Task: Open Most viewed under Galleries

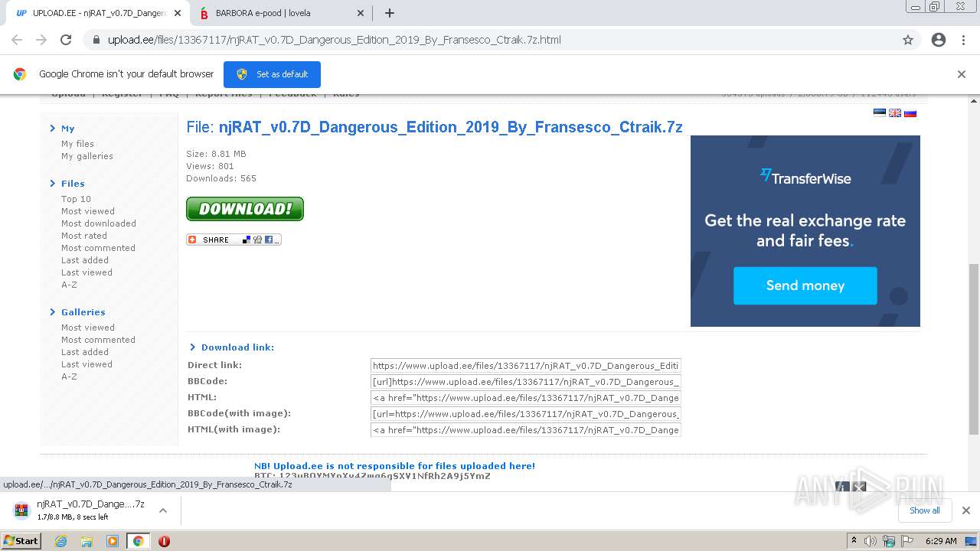Action: (x=88, y=328)
